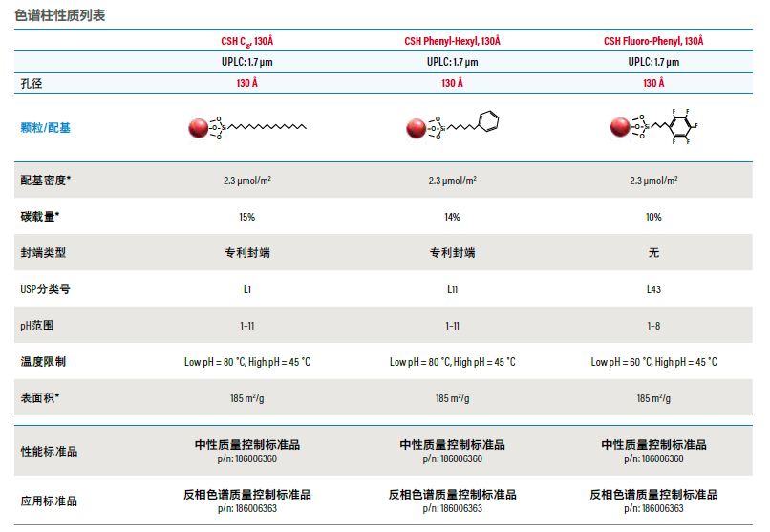
Task: Click the Fluoro-Phenyl ligand structure with fluorine atoms
Action: tap(654, 126)
